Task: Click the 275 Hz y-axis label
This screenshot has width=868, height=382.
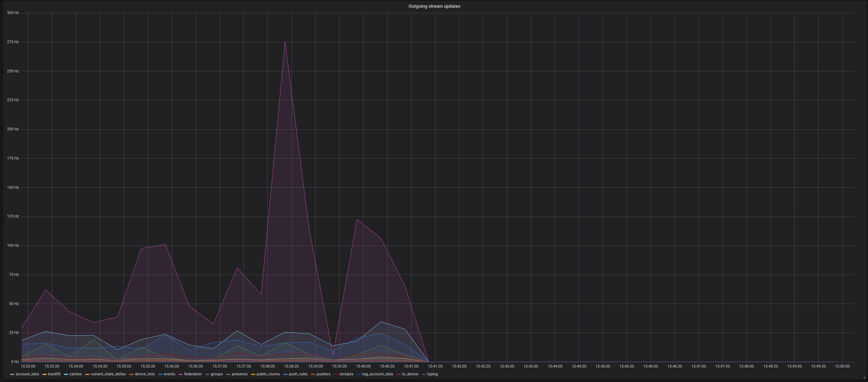Action: click(13, 42)
